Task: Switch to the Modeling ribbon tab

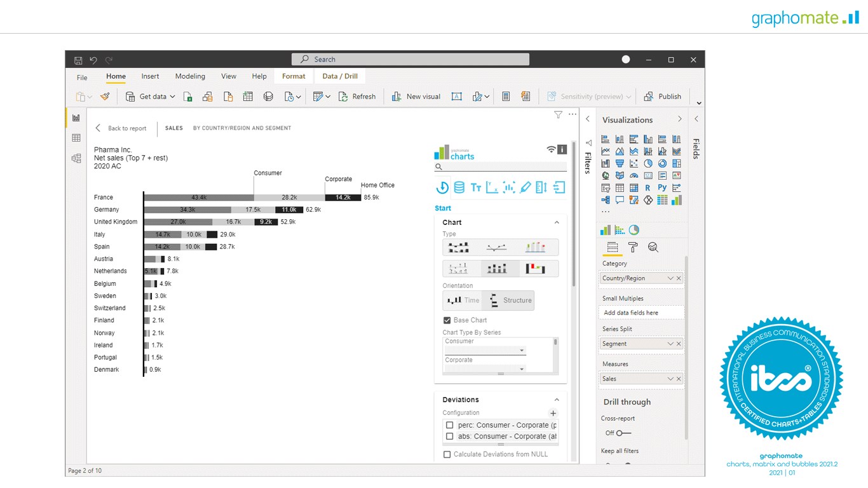Action: (x=190, y=76)
